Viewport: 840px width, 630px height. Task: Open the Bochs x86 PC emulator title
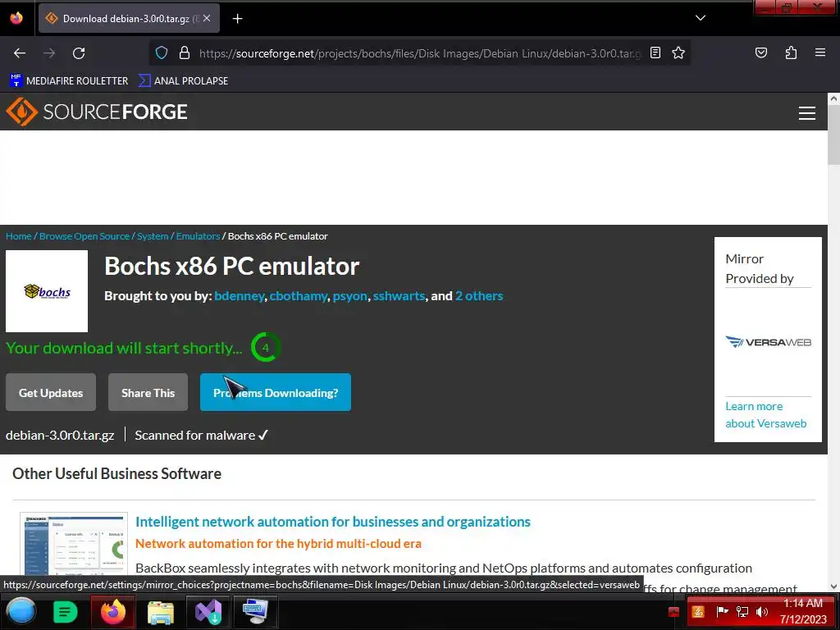[x=231, y=267]
